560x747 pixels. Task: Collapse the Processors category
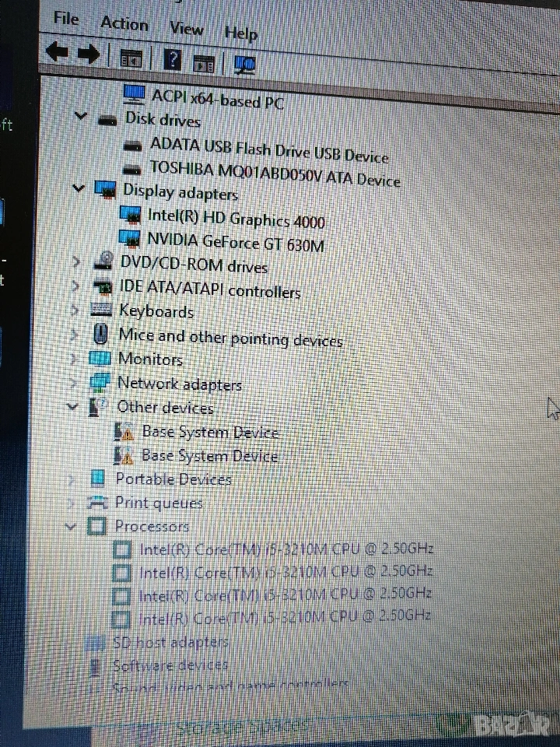pos(72,527)
